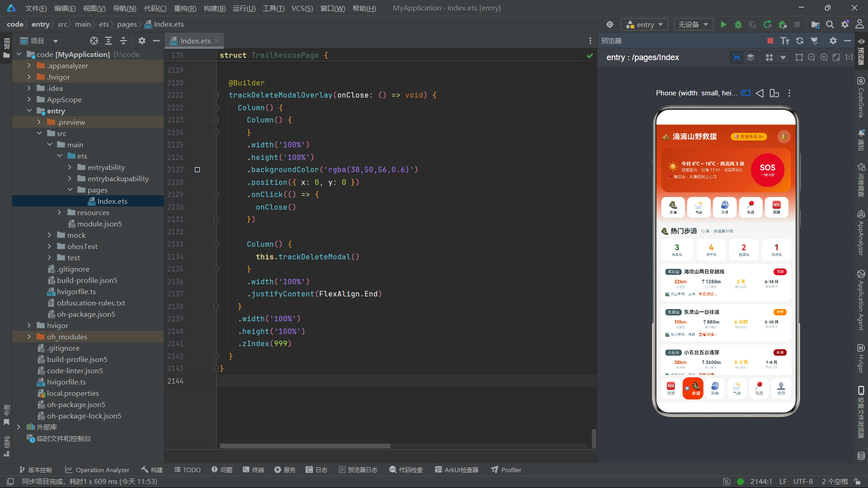Viewport: 868px width, 488px height.
Task: Click the UTF-8 encoding in status bar
Action: tap(803, 482)
